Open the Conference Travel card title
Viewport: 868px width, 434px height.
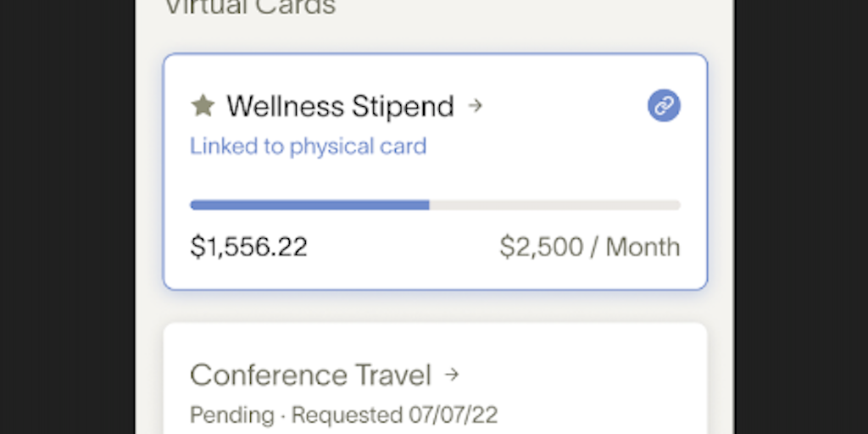click(x=310, y=374)
